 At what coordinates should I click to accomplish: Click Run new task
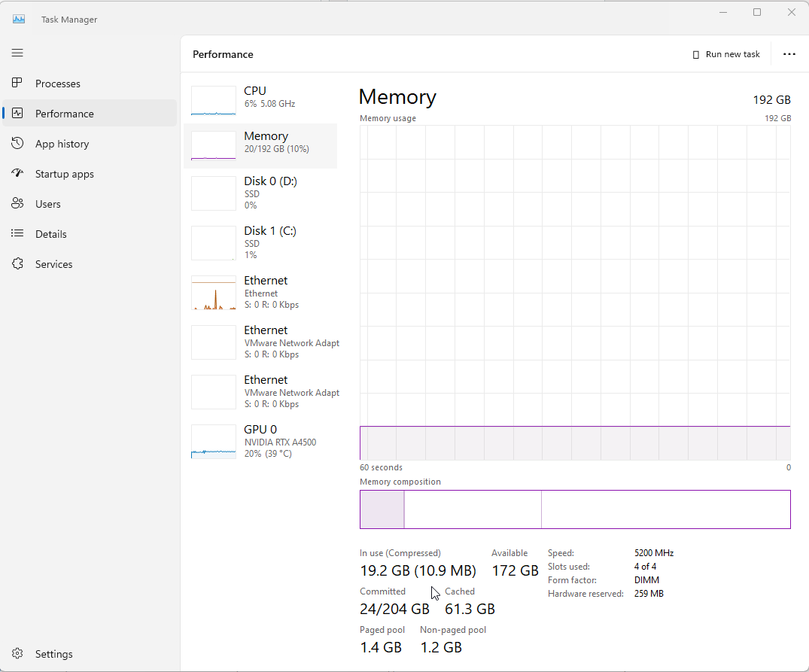[725, 53]
